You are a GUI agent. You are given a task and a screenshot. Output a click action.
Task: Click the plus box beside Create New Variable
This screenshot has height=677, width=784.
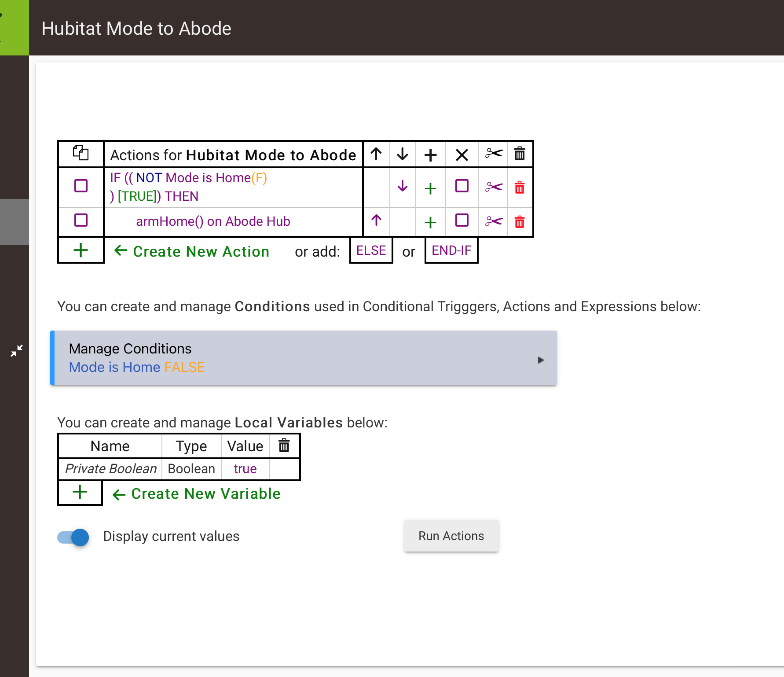pyautogui.click(x=80, y=493)
